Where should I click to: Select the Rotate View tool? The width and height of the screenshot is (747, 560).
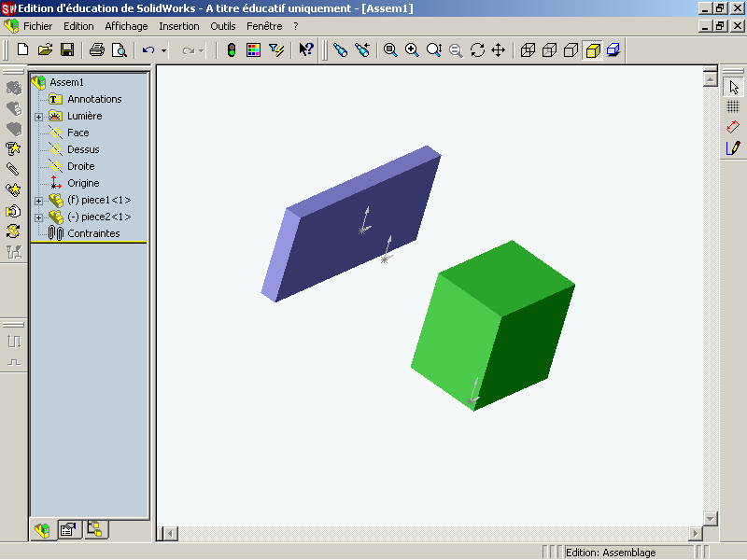(x=477, y=50)
